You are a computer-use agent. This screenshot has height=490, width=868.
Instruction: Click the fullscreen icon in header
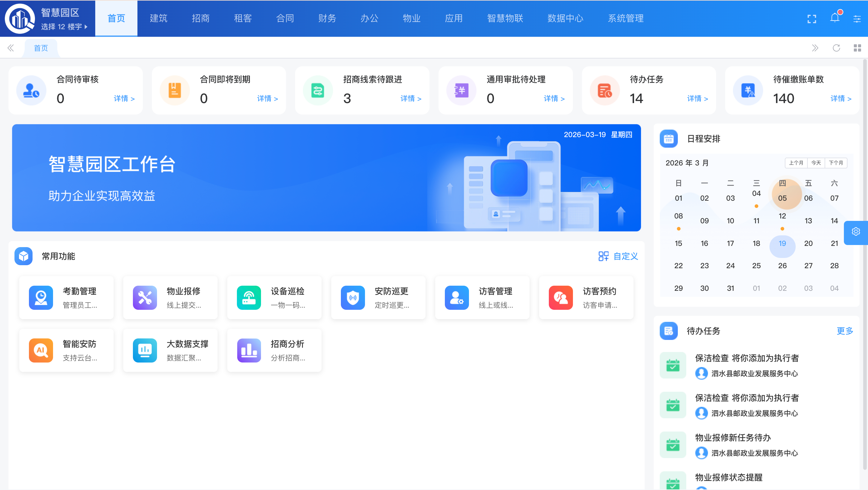[x=812, y=19]
